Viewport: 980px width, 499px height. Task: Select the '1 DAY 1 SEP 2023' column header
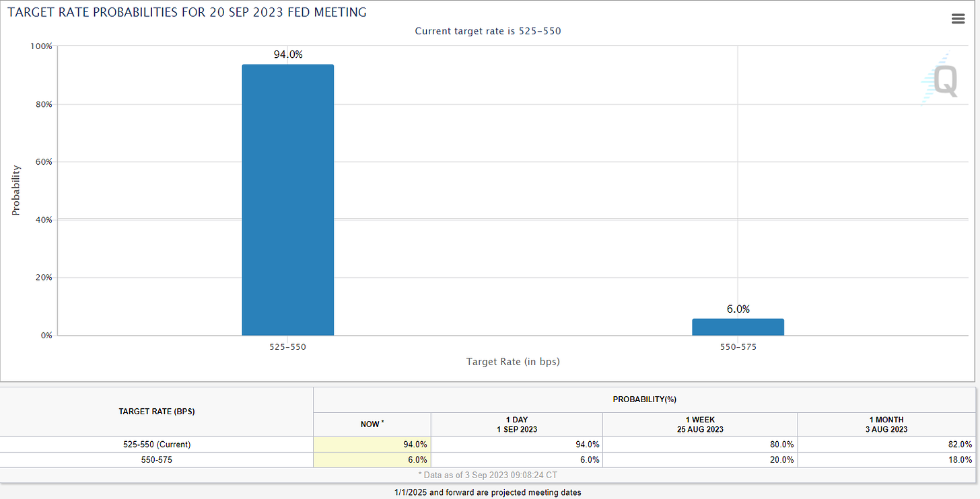516,424
